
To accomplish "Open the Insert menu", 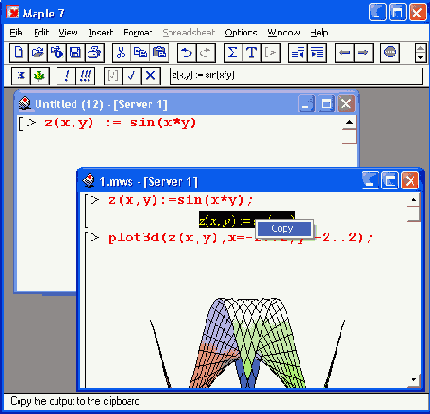I will [101, 32].
